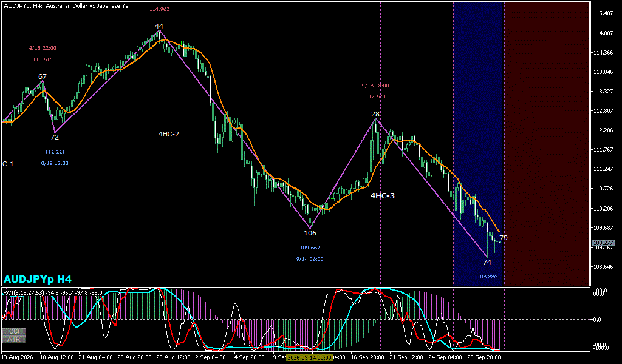
Task: Click the 0.0 level on the RCI scale
Action: 597,319
